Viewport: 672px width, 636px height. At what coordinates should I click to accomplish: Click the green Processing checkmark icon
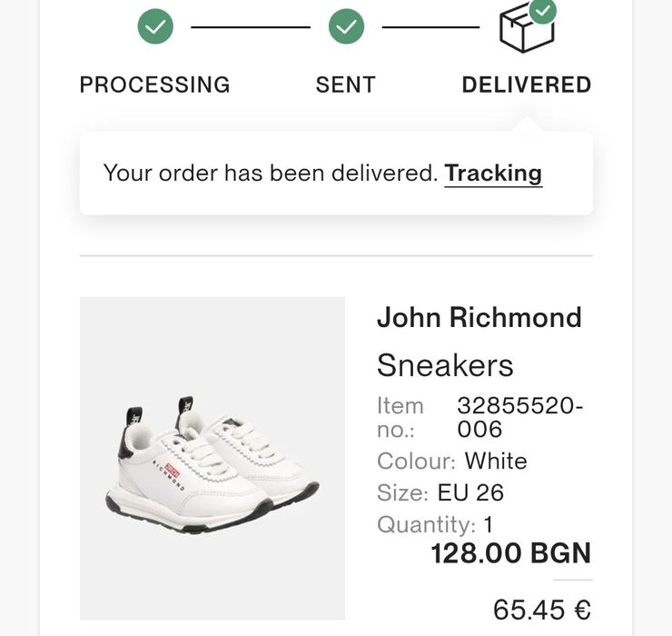155,27
